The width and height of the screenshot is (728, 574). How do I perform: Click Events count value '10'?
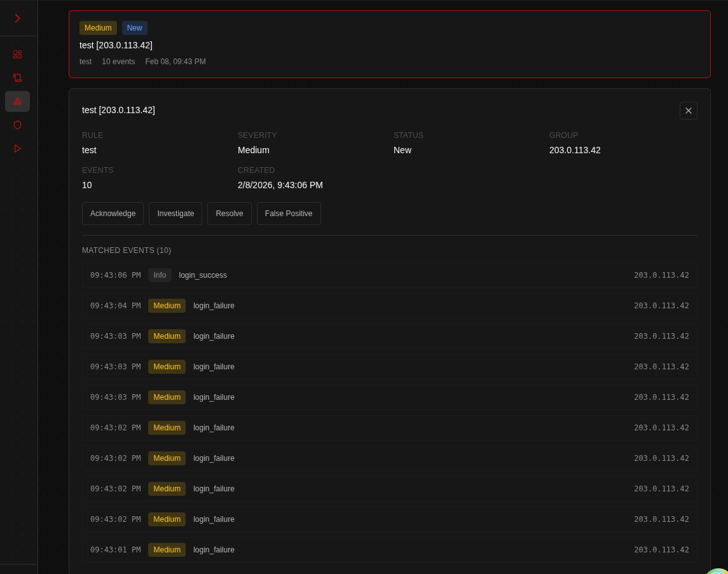tap(87, 185)
